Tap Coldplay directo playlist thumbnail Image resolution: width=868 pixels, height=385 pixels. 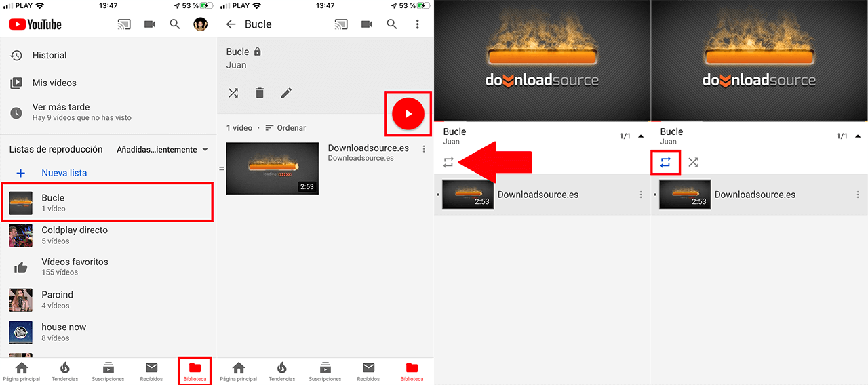[21, 235]
